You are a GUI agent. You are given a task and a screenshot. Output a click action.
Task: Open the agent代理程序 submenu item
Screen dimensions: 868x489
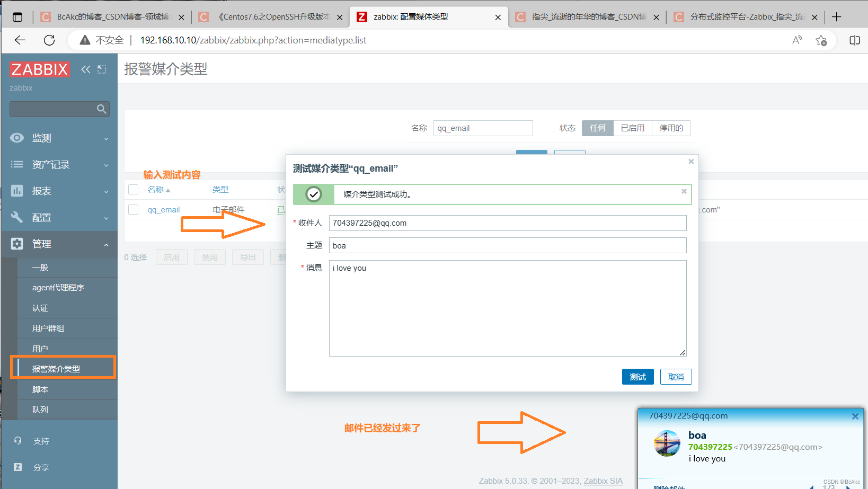[x=67, y=287]
